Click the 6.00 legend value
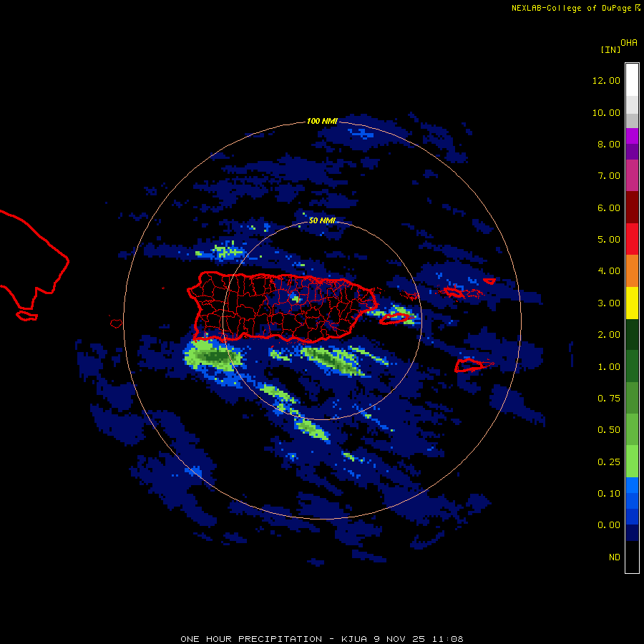This screenshot has width=644, height=644. coord(609,208)
